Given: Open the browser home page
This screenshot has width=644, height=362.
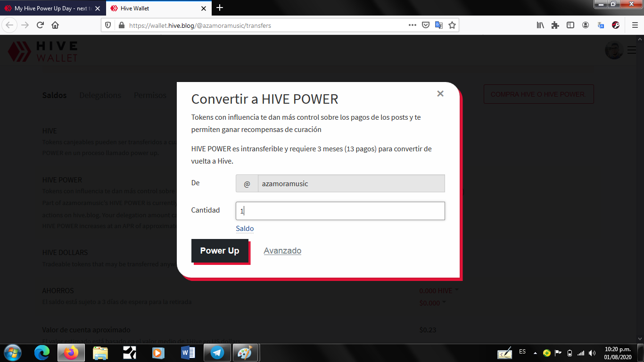Looking at the screenshot, I should (x=55, y=25).
